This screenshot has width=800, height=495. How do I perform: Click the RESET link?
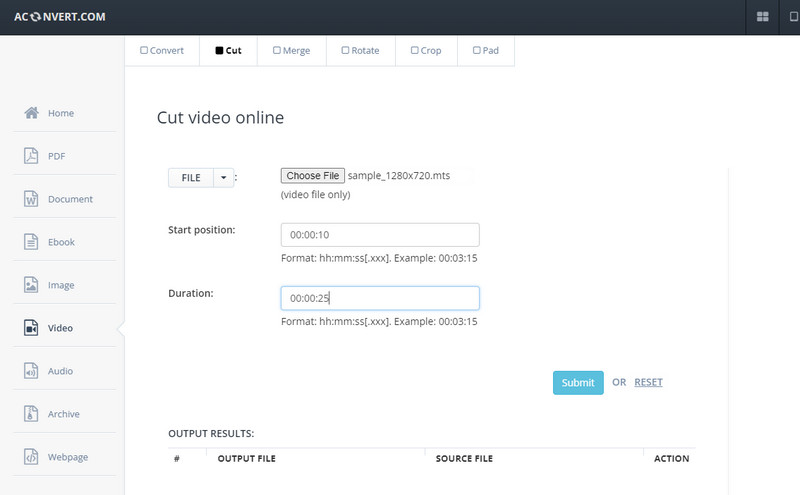tap(648, 382)
